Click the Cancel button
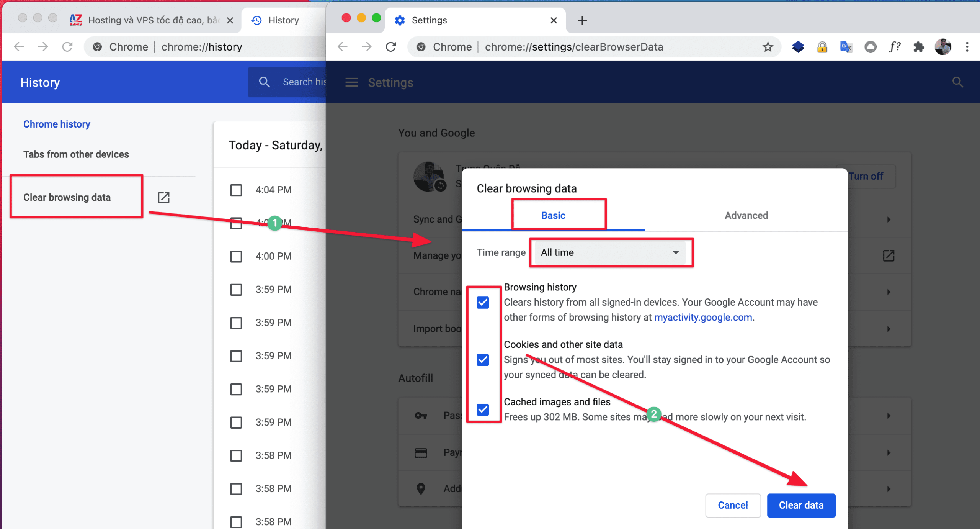This screenshot has width=980, height=529. tap(733, 505)
